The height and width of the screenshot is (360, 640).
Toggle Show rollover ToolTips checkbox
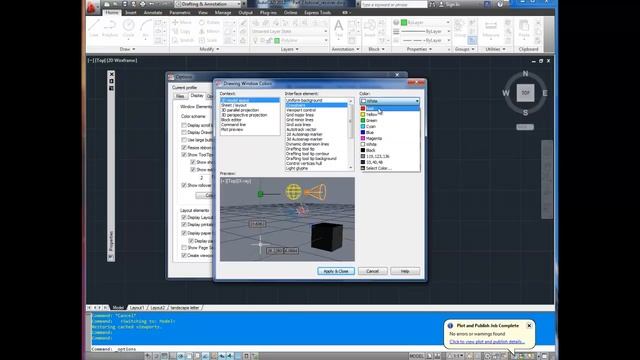[x=184, y=185]
